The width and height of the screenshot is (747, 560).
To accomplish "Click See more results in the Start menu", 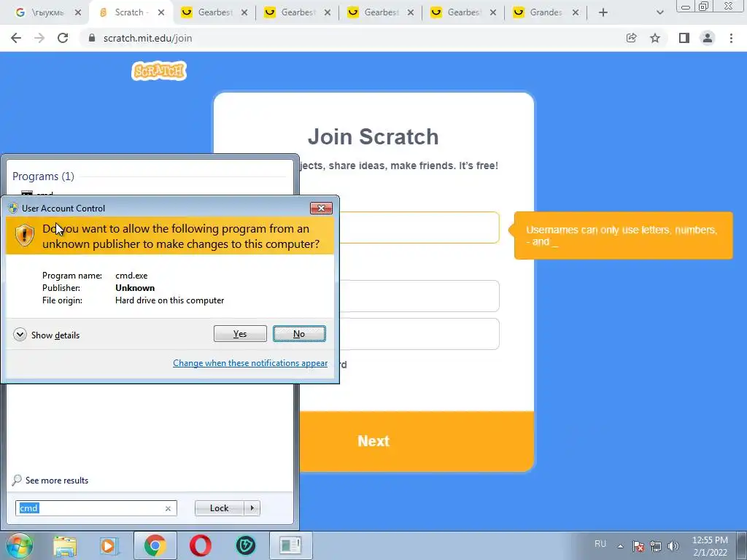I will (x=50, y=481).
